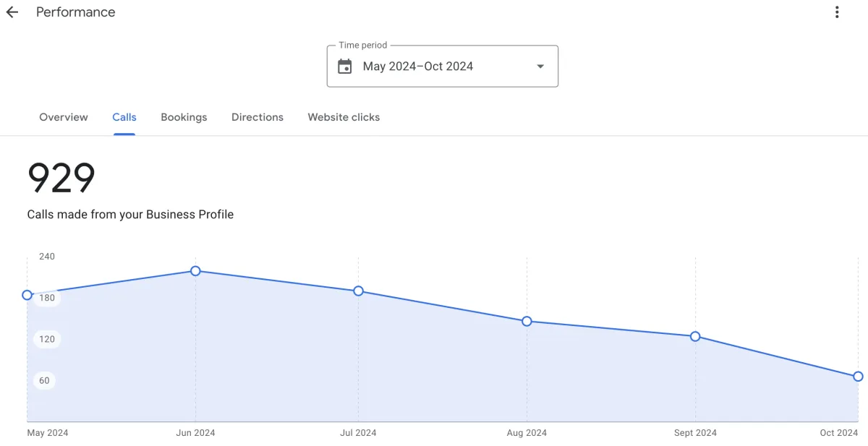Select the Aug 2024 data point
This screenshot has height=446, width=868.
pos(527,321)
